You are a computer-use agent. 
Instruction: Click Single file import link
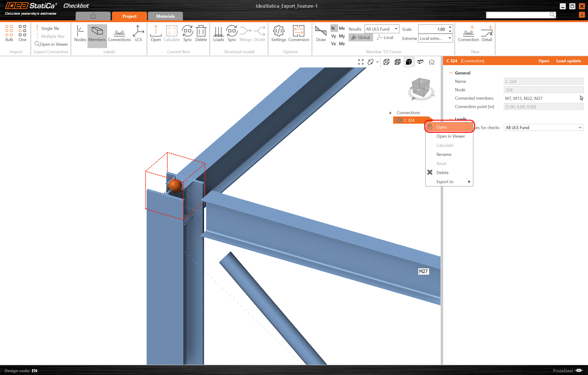[x=50, y=28]
